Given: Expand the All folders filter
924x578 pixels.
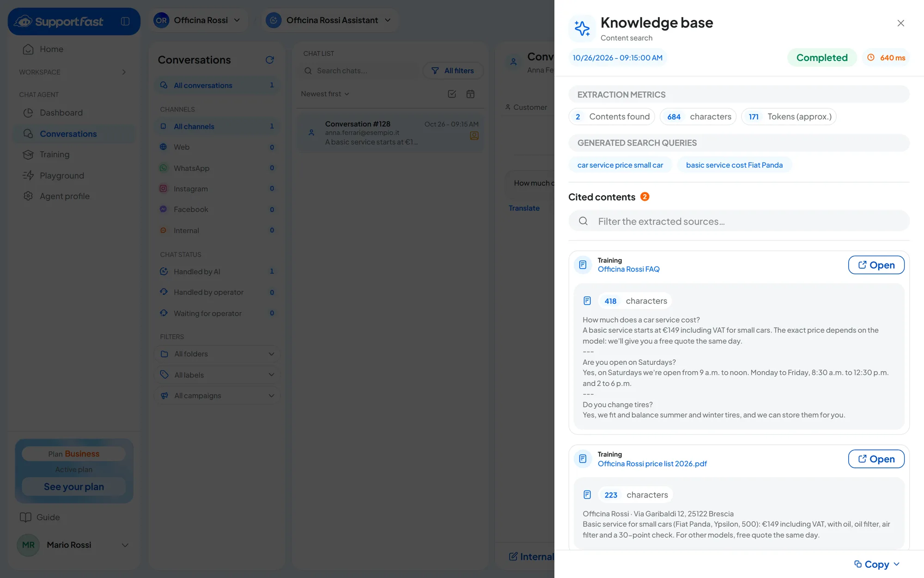Looking at the screenshot, I should coord(217,354).
